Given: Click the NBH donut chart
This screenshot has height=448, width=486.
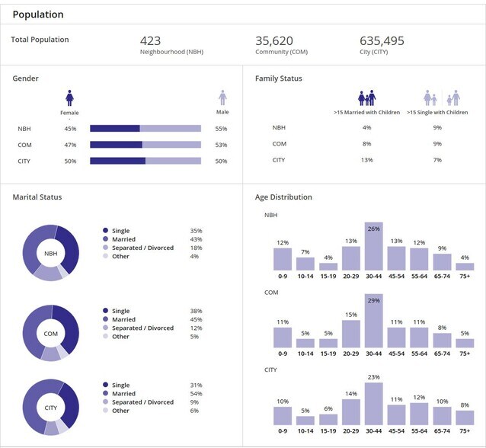Looking at the screenshot, I should [x=51, y=253].
